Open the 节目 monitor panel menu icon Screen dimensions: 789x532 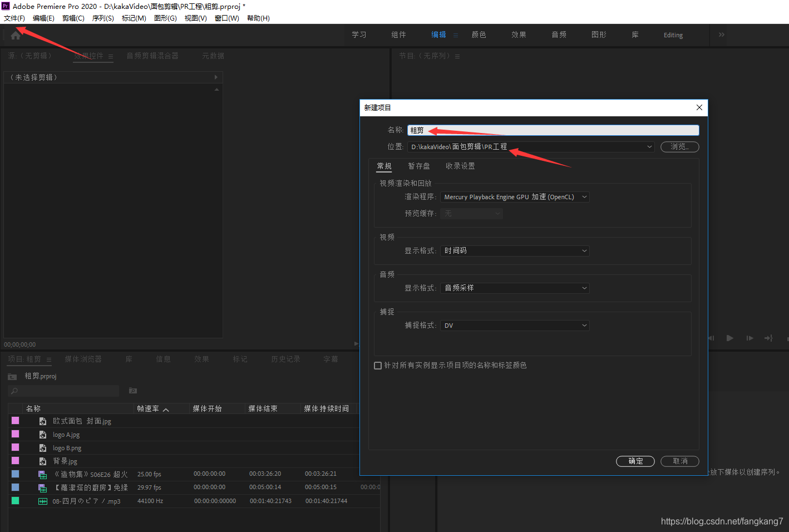pos(457,56)
